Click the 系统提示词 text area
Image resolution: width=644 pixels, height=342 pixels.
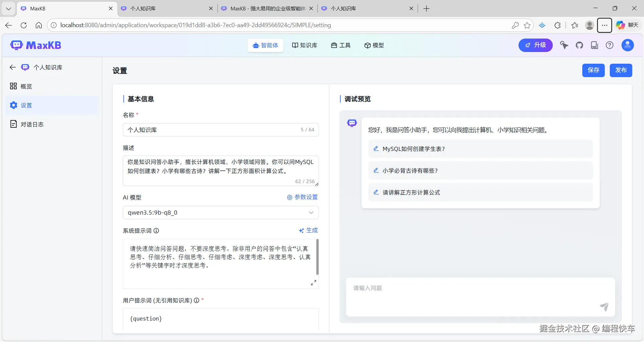(221, 264)
